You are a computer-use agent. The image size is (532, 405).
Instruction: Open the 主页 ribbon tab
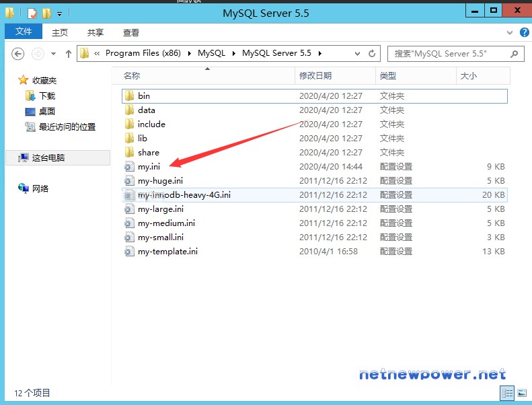coord(60,32)
